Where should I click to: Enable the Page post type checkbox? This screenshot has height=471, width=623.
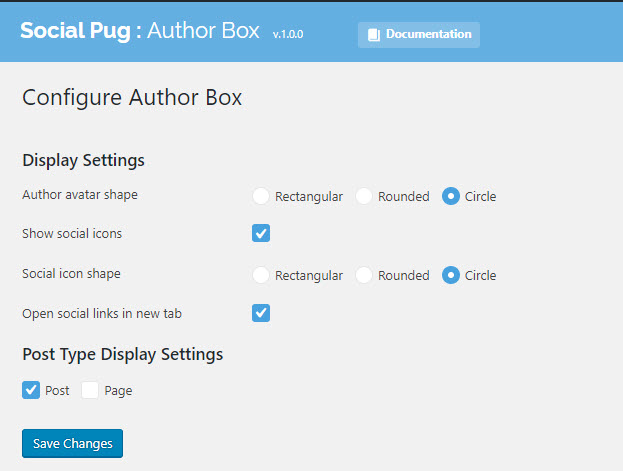pos(90,390)
